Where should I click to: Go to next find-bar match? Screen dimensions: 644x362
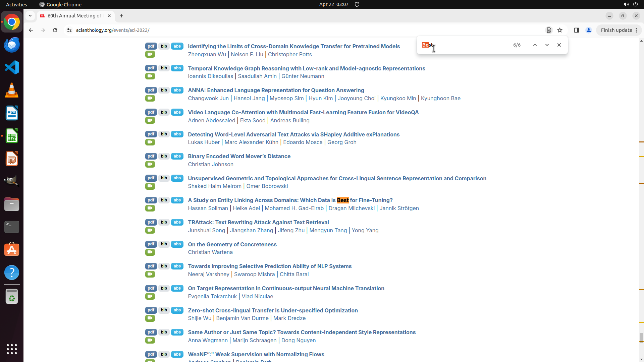click(x=547, y=45)
